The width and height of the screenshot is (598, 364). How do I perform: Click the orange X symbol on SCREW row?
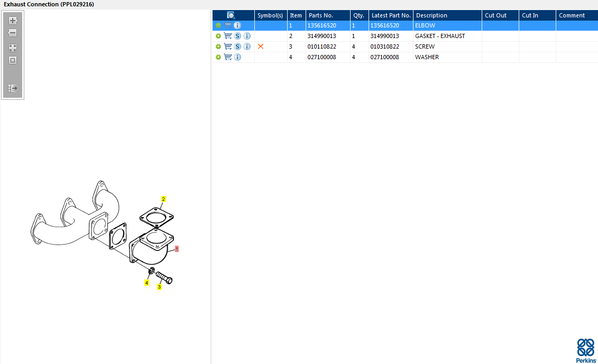click(x=261, y=46)
